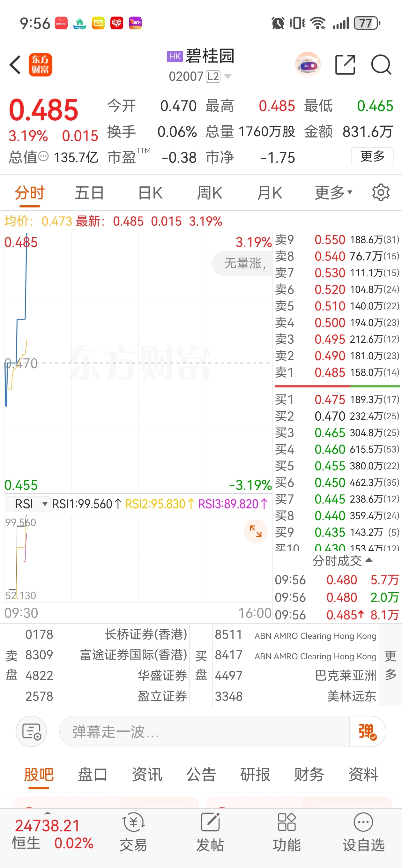This screenshot has height=868, width=402.
Task: Select the 卖9 0.550 order row
Action: pyautogui.click(x=337, y=240)
